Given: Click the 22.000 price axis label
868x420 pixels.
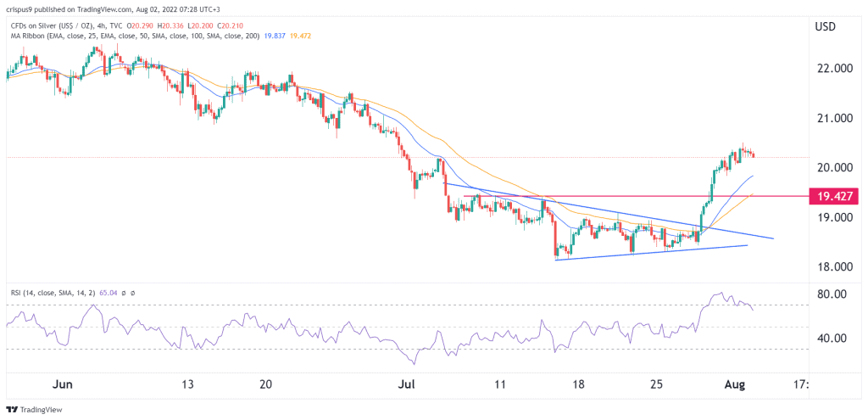Looking at the screenshot, I should click(x=836, y=68).
